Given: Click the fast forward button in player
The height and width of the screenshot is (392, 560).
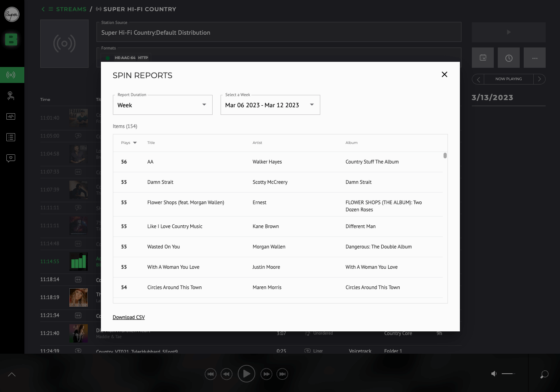Looking at the screenshot, I should click(266, 374).
